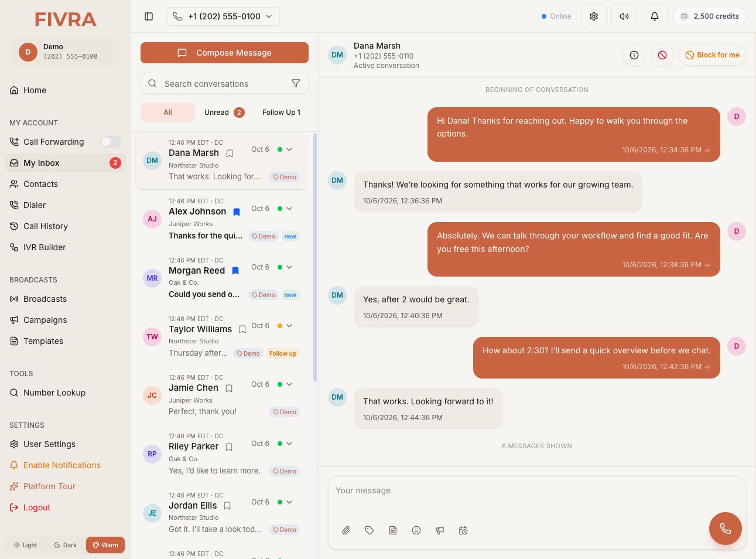
Task: Click the round block contact icon
Action: coord(662,55)
